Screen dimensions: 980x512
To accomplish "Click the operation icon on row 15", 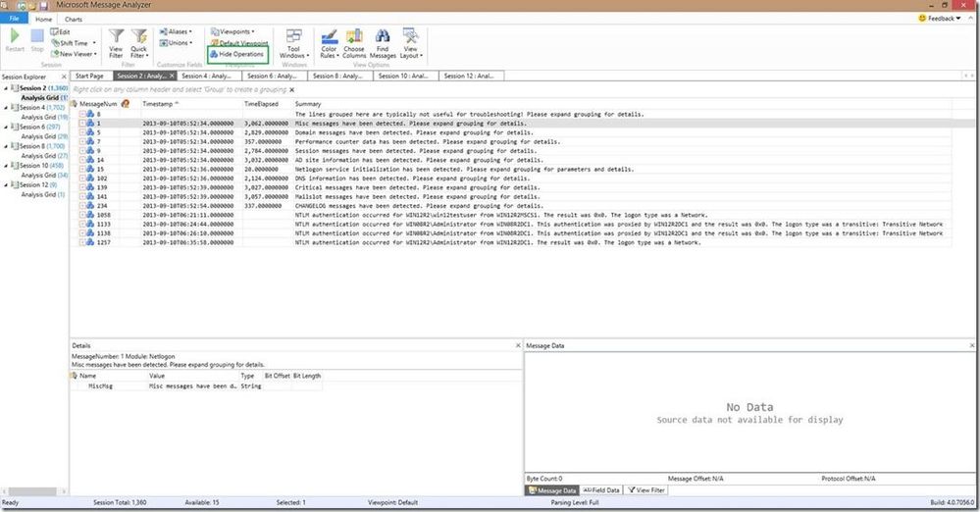I will point(90,169).
